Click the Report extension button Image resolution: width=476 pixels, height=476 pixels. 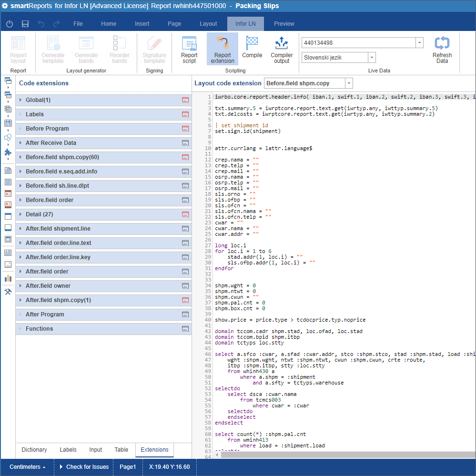pos(223,50)
